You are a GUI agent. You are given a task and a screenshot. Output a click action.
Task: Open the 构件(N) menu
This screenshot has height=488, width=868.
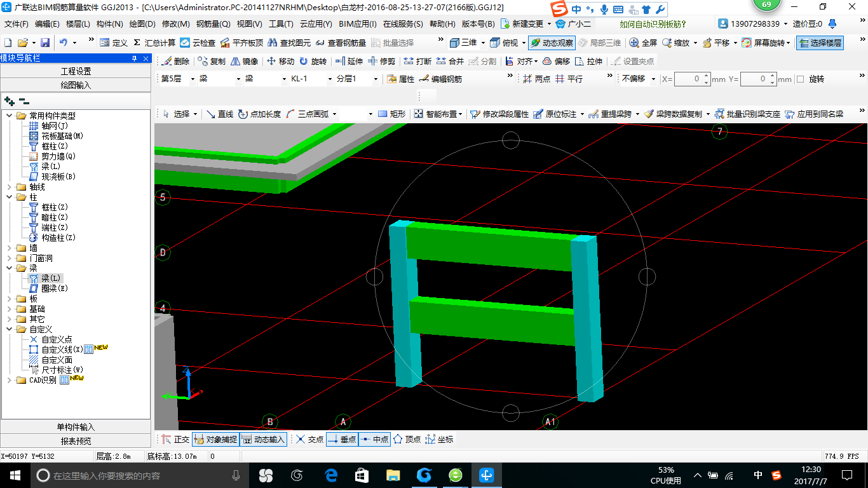pyautogui.click(x=109, y=24)
